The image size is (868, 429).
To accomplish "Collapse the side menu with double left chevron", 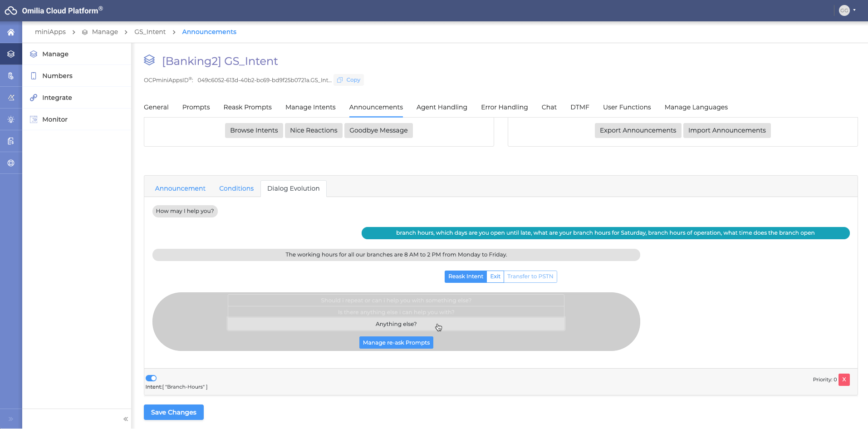I will point(126,419).
